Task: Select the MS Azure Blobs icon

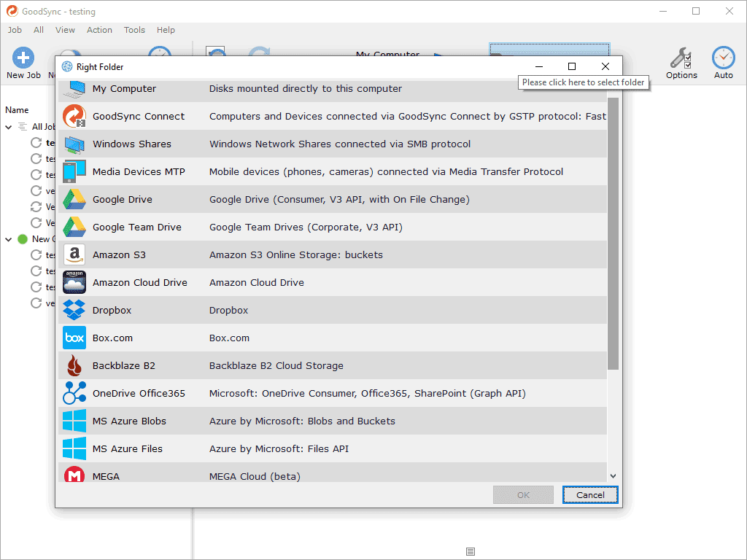Action: 74,421
